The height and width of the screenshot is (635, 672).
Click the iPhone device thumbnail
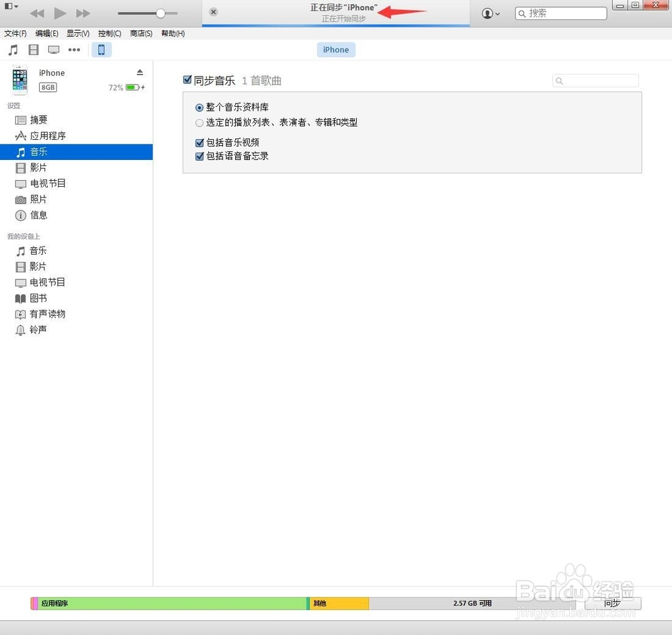[19, 80]
